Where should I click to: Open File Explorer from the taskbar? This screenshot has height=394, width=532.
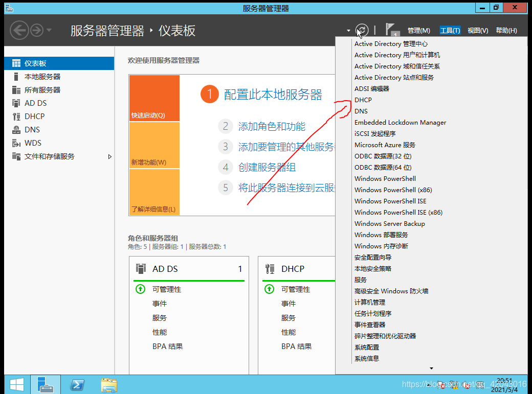(108, 384)
